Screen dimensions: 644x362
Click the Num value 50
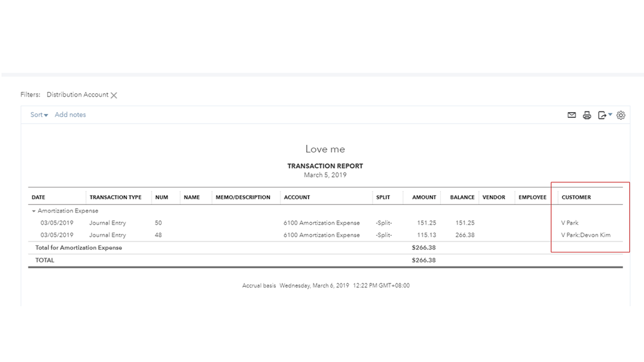point(158,223)
